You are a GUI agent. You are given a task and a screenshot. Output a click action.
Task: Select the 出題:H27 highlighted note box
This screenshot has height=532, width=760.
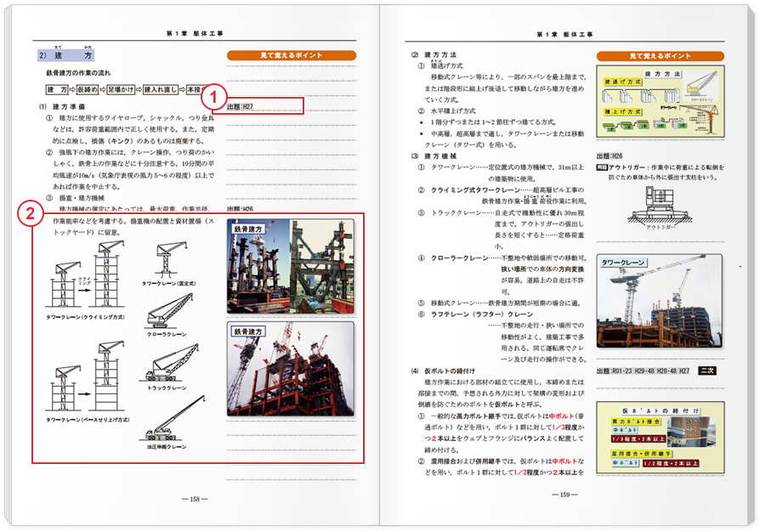(264, 106)
